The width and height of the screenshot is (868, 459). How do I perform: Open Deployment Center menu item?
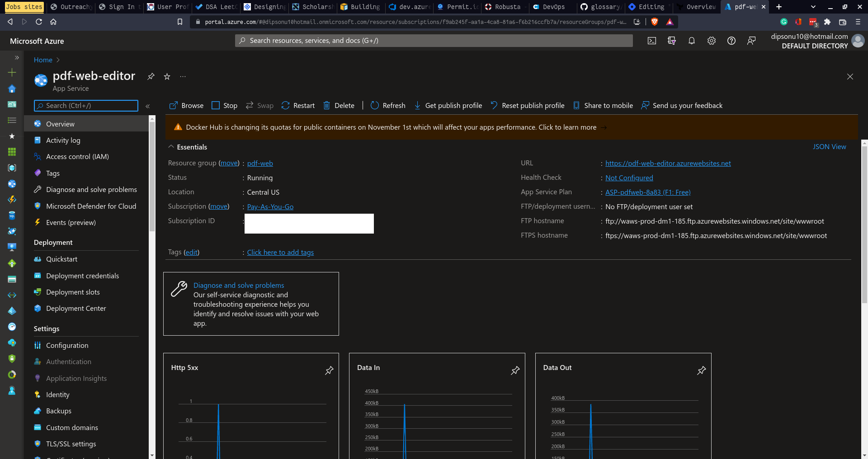[x=86, y=309]
